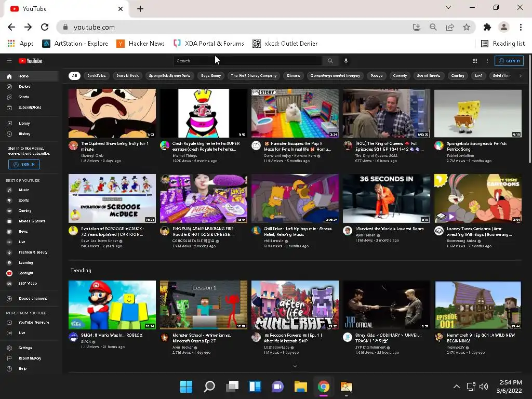Image resolution: width=532 pixels, height=399 pixels.
Task: Open the YouTube apps grid icon
Action: click(475, 61)
